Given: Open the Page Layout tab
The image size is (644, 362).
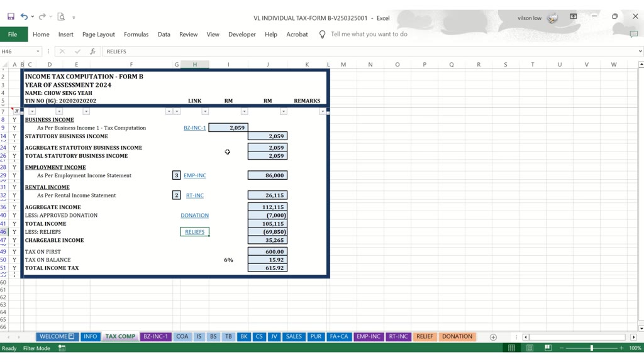Looking at the screenshot, I should [99, 35].
